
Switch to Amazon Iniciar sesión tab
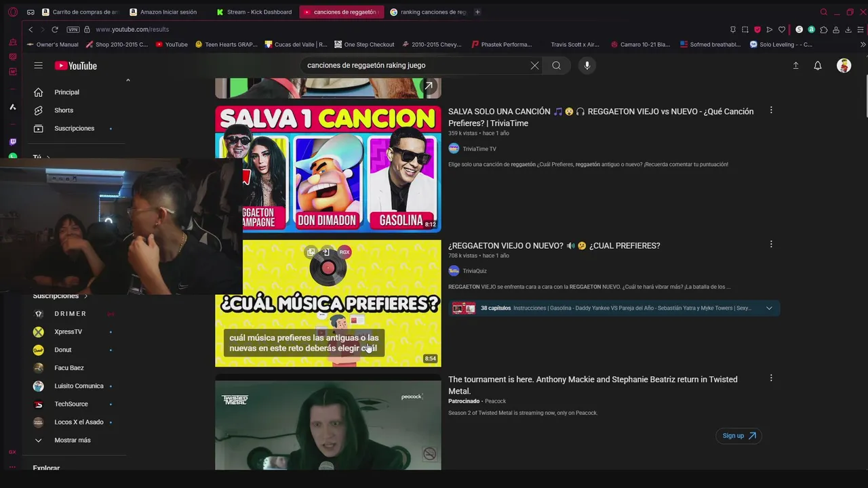[x=167, y=12]
